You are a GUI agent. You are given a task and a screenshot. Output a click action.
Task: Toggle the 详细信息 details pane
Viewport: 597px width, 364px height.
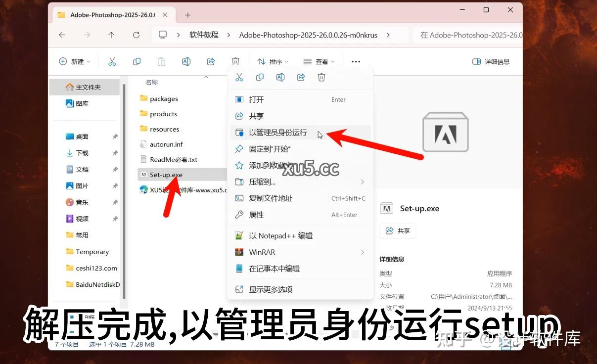490,61
